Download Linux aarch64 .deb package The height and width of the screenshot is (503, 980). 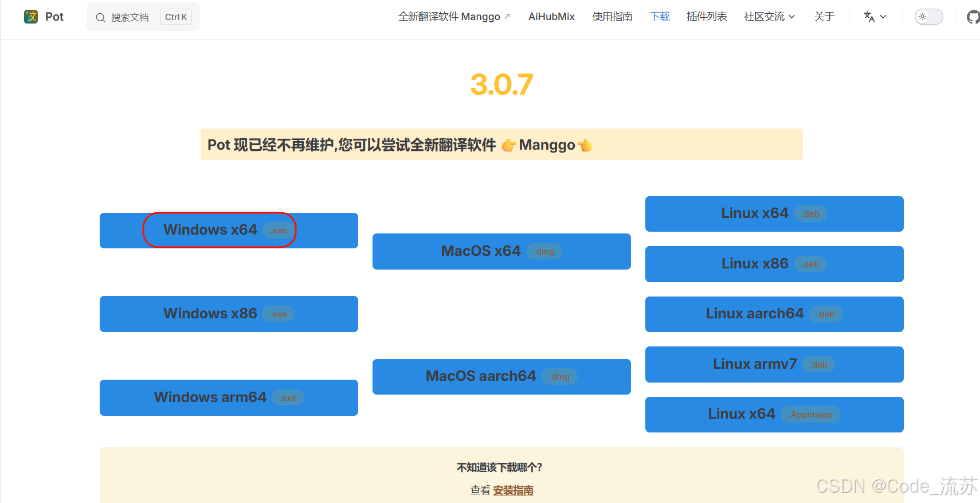pos(774,314)
